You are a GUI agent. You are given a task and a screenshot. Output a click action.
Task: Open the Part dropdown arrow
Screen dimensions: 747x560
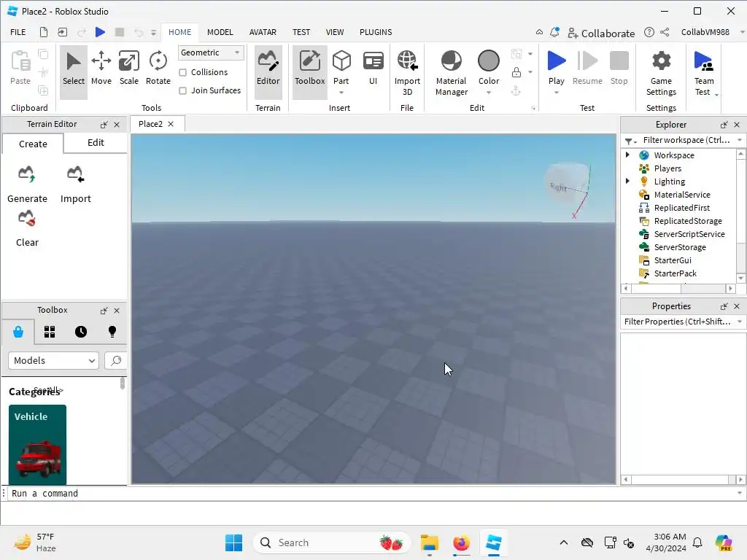pyautogui.click(x=341, y=93)
